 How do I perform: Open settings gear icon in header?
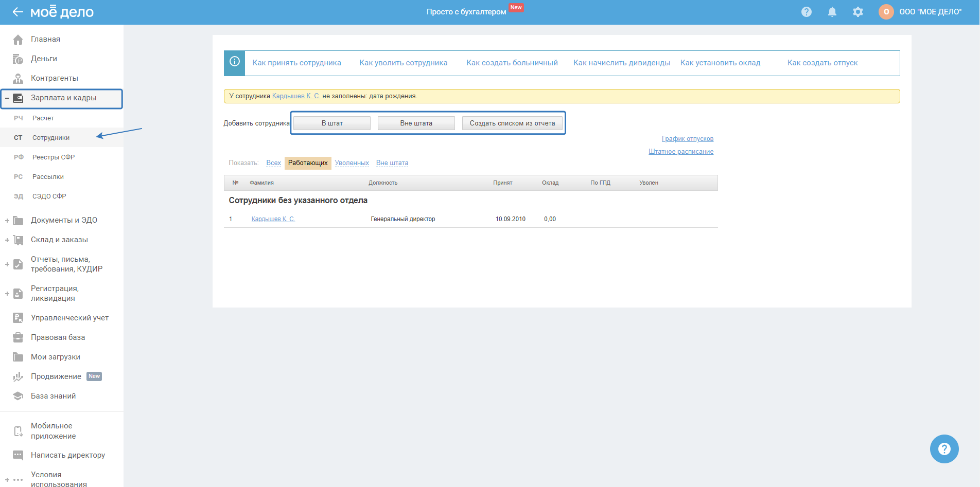pyautogui.click(x=857, y=12)
